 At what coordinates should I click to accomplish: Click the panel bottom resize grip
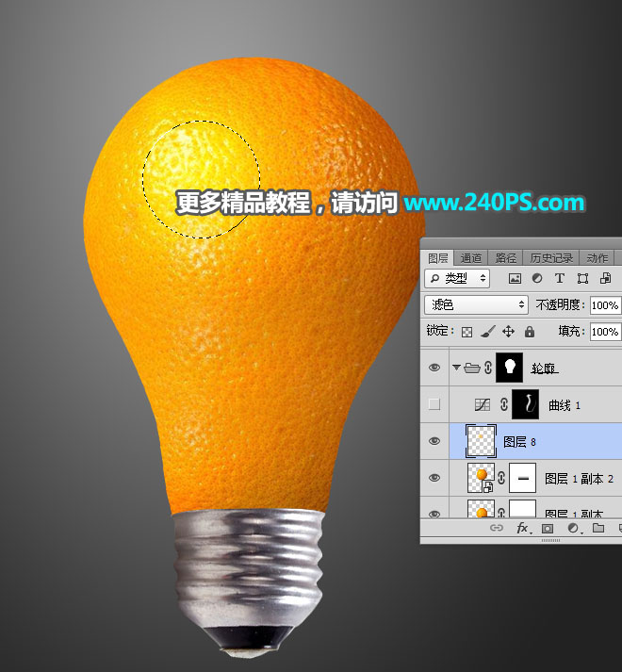click(x=550, y=540)
